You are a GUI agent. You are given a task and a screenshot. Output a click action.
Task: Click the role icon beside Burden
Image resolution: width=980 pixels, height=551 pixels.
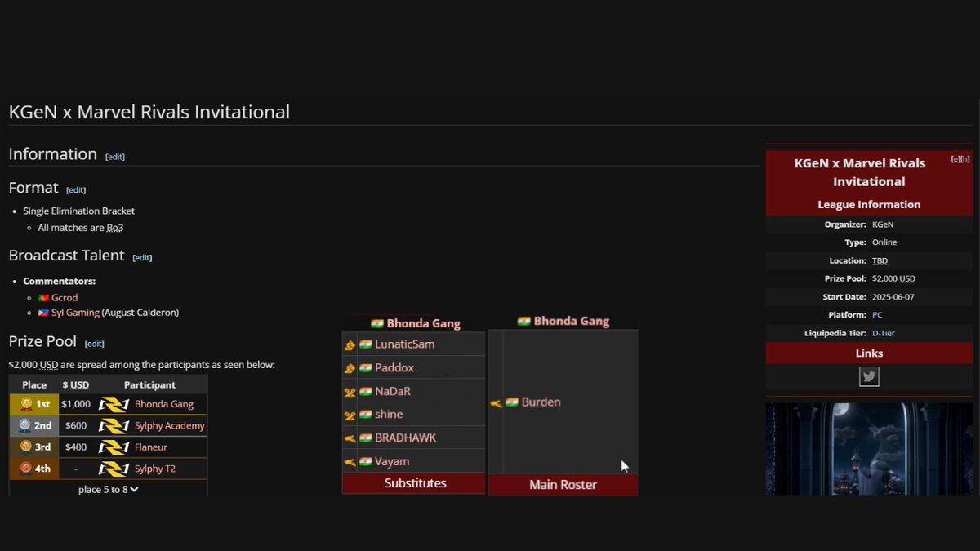pyautogui.click(x=496, y=402)
